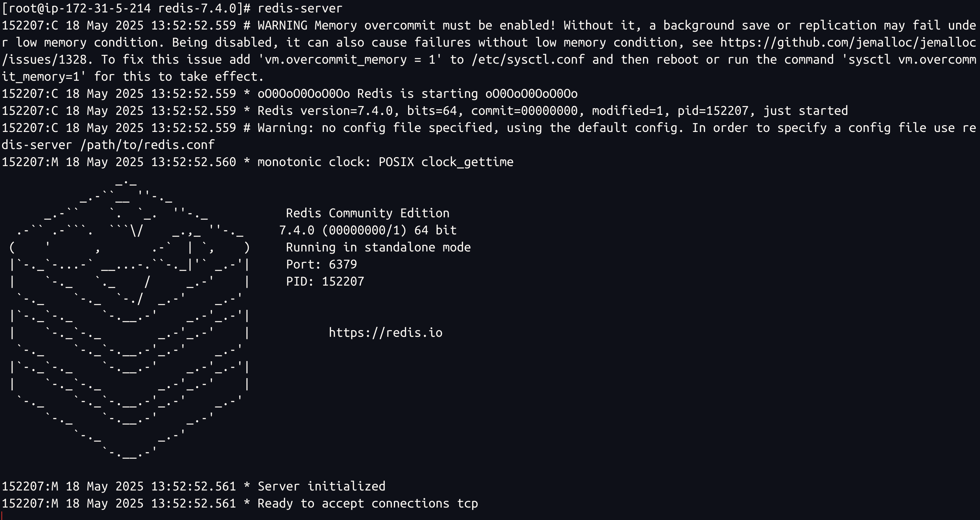Image resolution: width=980 pixels, height=520 pixels.
Task: Click the 'monotonic clock: POSIX clock_gettime' line
Action: (x=258, y=162)
